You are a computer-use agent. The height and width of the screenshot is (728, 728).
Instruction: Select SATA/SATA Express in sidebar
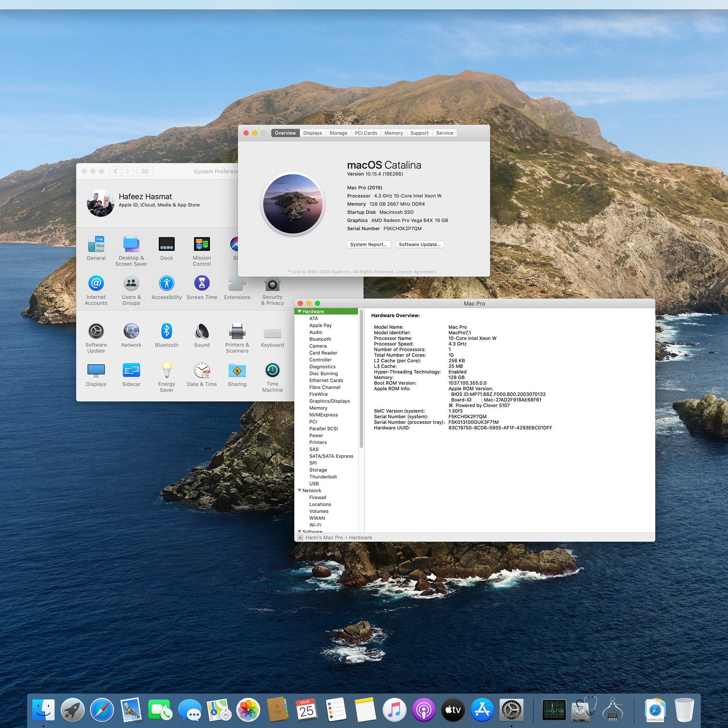click(x=332, y=456)
